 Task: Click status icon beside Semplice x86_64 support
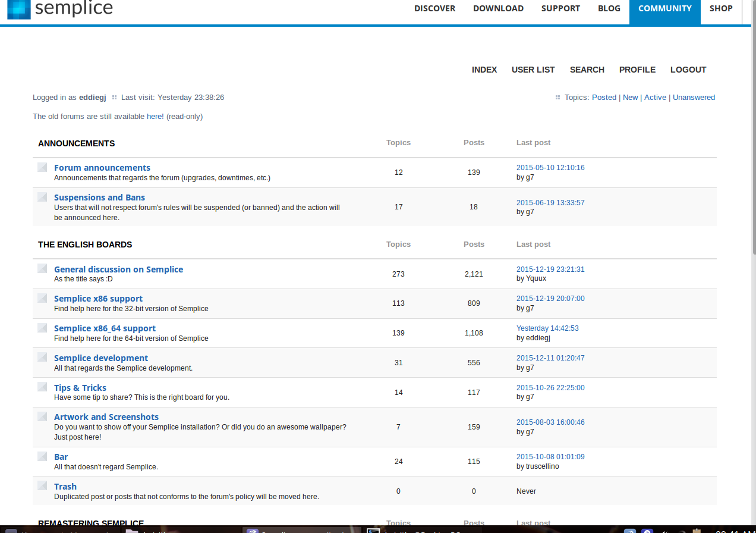pyautogui.click(x=42, y=328)
